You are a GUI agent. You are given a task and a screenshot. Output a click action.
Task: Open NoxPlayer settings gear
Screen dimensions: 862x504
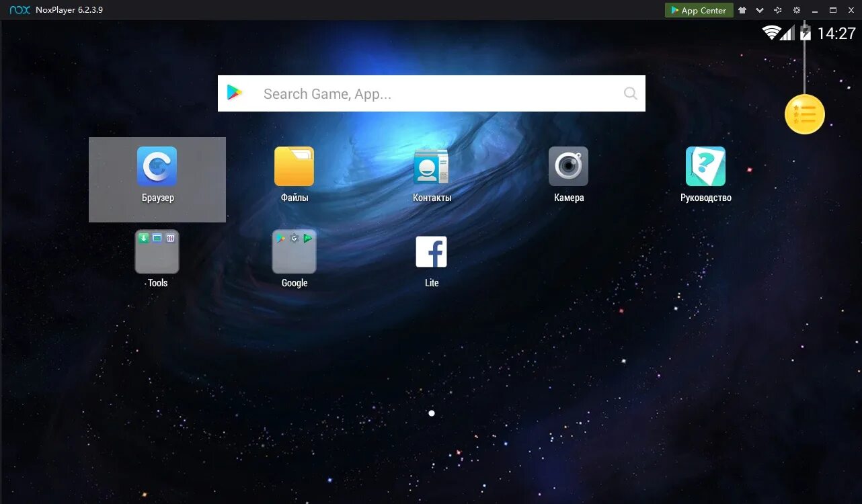pyautogui.click(x=797, y=10)
